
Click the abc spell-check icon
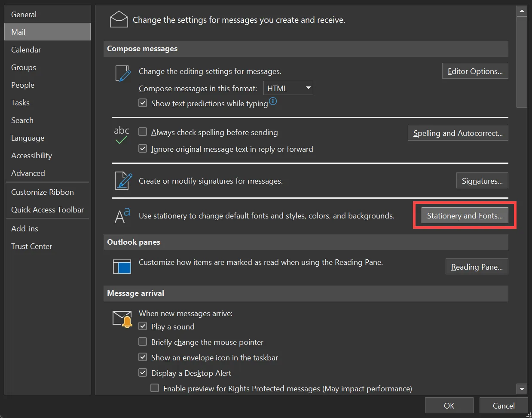pyautogui.click(x=122, y=135)
